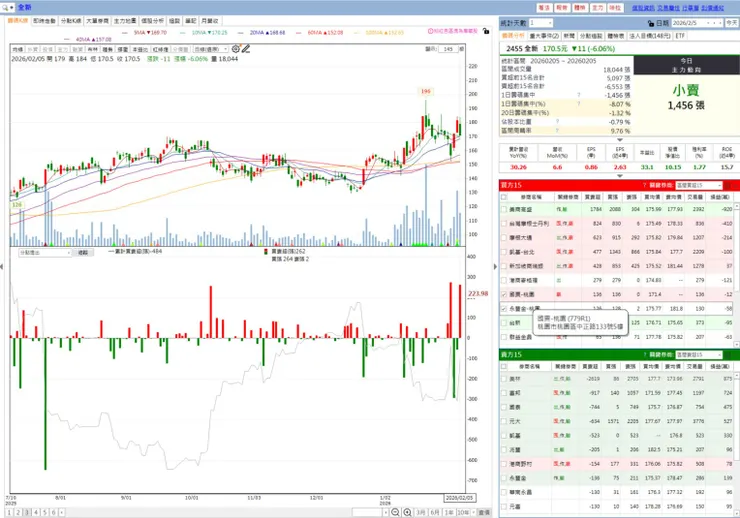Toggle the 60MA moving average legend line
The width and height of the screenshot is (740, 518).
pos(320,33)
